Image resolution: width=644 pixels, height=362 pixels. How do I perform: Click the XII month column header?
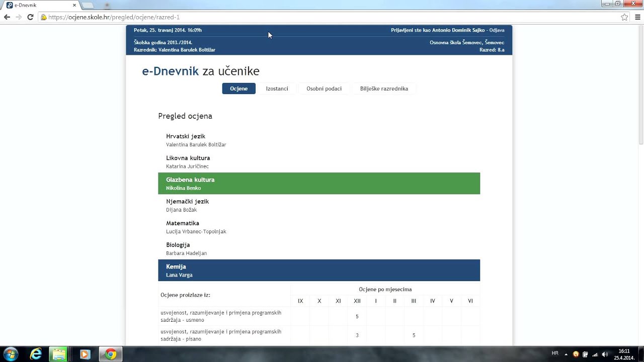pos(357,301)
